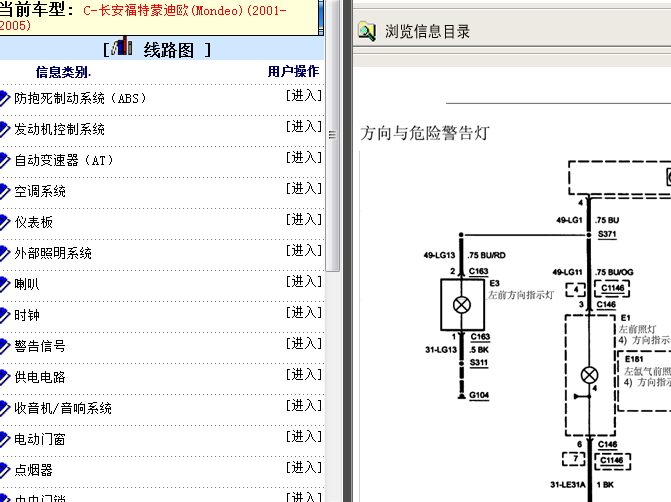Open [进入] link in the 电动门窗 row
This screenshot has height=502, width=671.
304,436
